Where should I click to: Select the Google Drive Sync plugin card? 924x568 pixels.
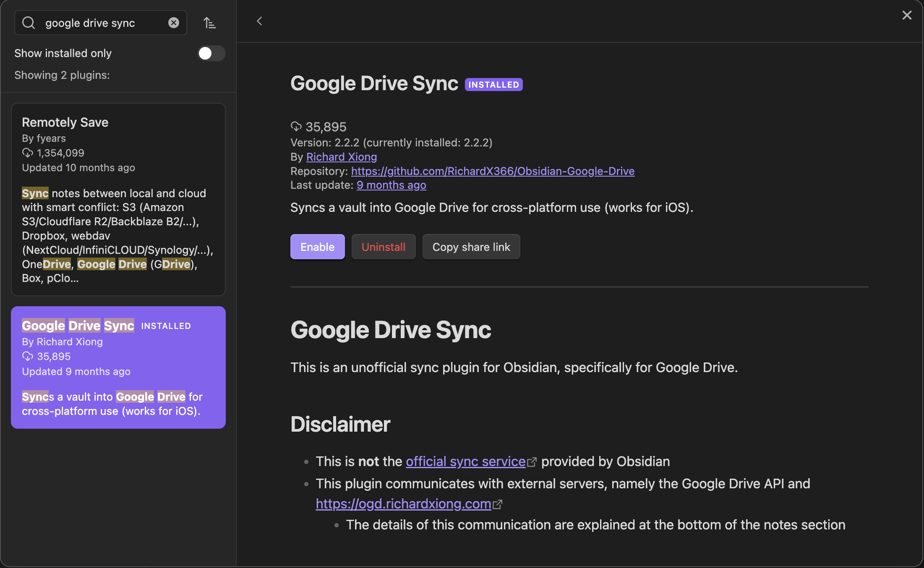118,367
